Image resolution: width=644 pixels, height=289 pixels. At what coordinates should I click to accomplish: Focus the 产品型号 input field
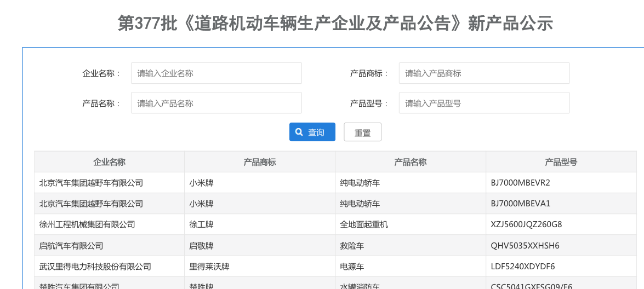(484, 103)
